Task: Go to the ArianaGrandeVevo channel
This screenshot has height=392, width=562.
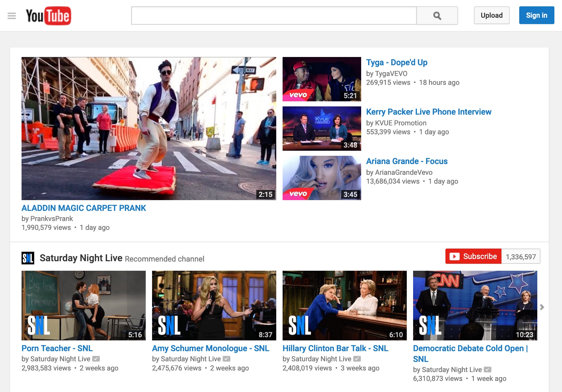Action: (404, 172)
